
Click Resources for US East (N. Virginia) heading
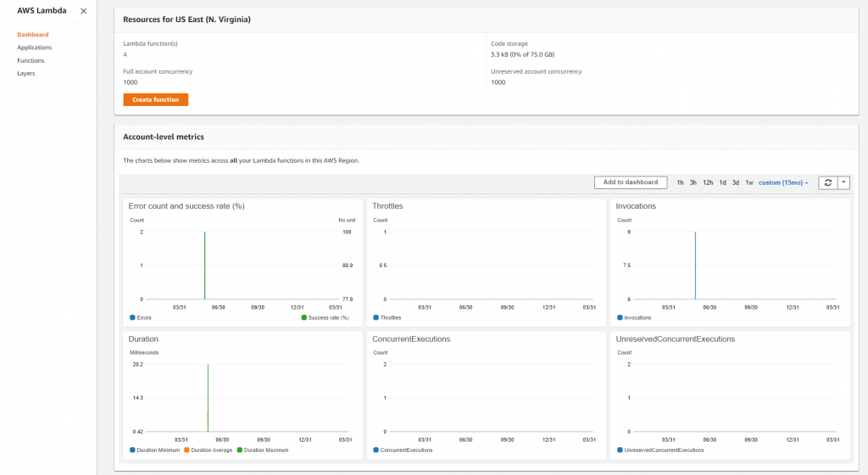pos(186,20)
